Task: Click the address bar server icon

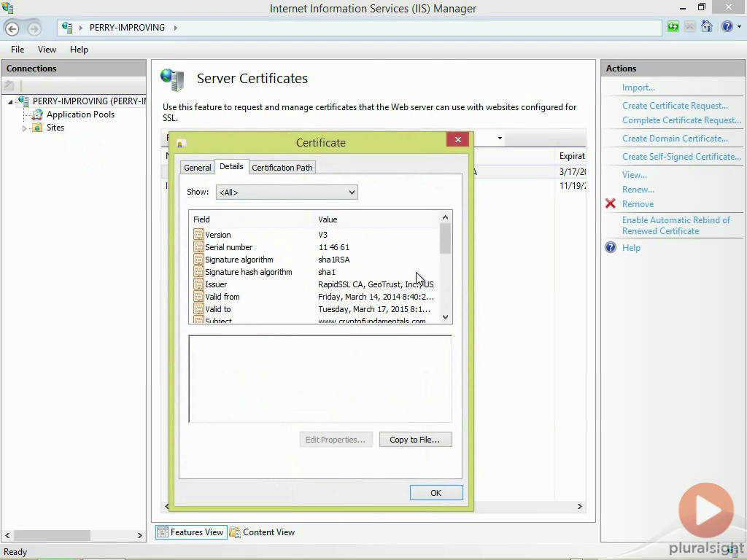Action: pyautogui.click(x=67, y=28)
